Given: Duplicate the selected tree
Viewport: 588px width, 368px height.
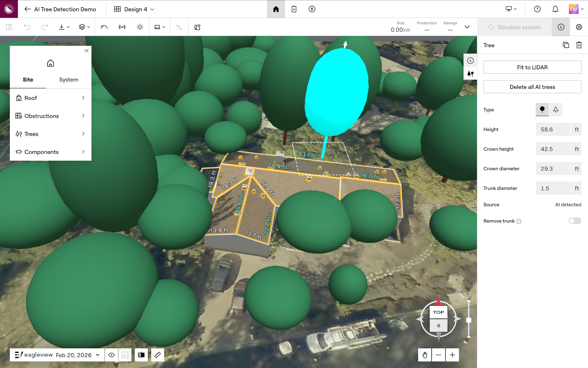Looking at the screenshot, I should [566, 45].
